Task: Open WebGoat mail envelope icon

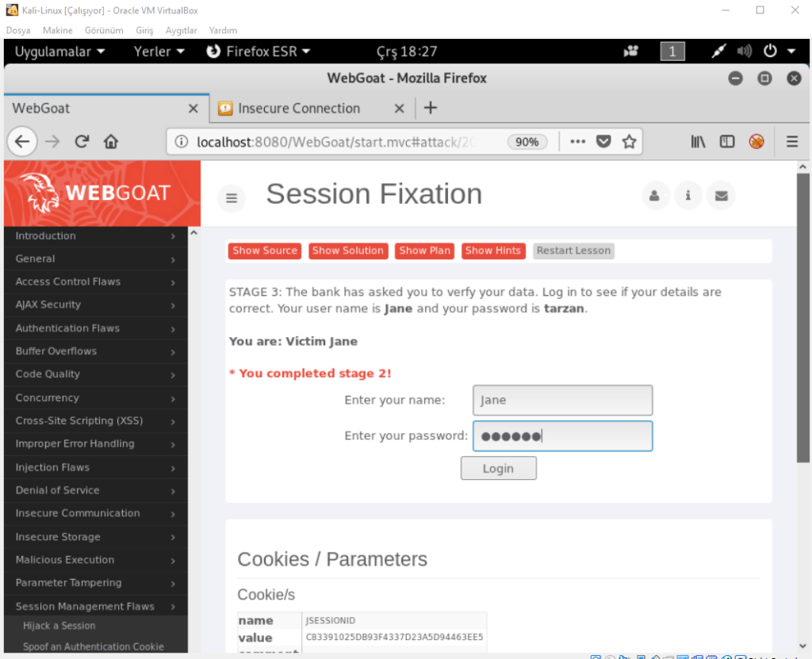Action: pyautogui.click(x=721, y=196)
